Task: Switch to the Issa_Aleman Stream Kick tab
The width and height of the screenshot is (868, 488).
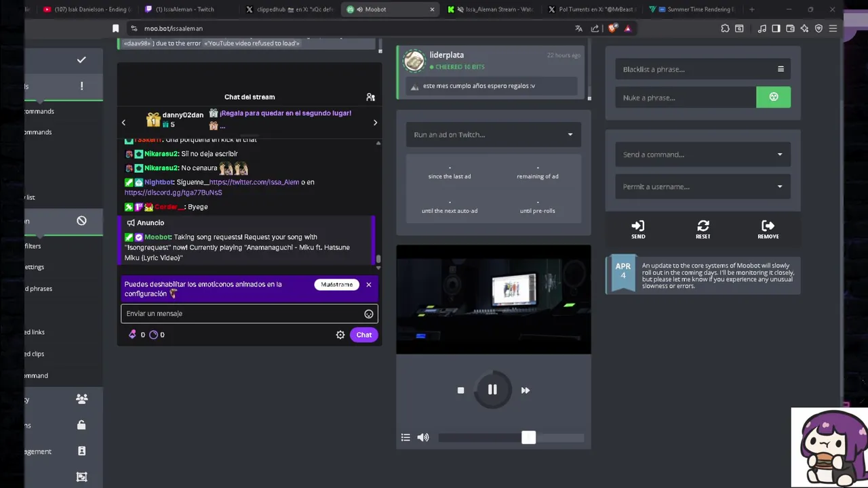Action: coord(492,9)
